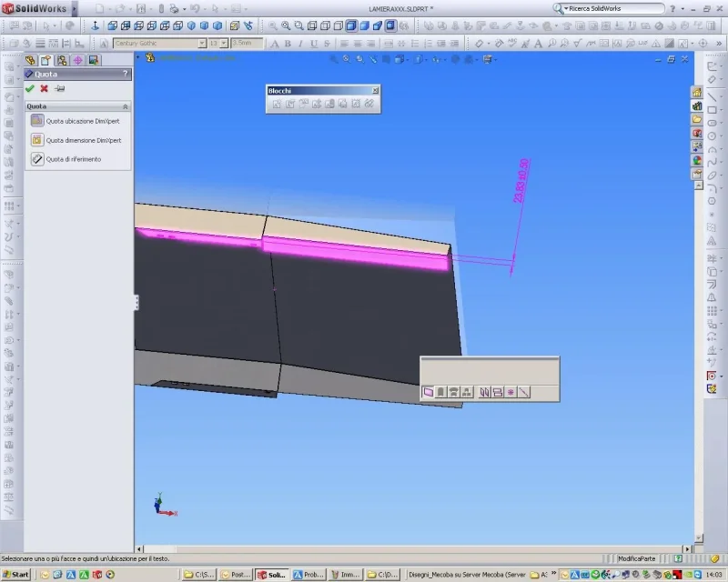This screenshot has width=728, height=582.
Task: Open the font size dropdown
Action: (x=224, y=43)
